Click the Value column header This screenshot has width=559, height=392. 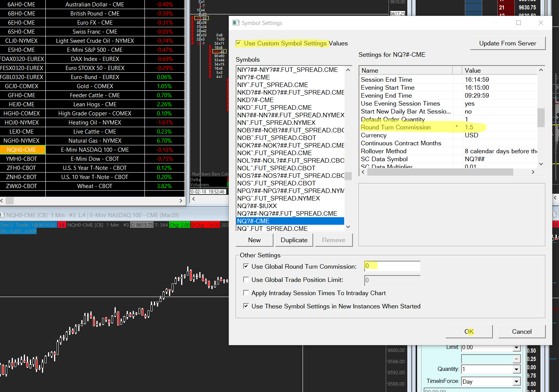(x=500, y=70)
